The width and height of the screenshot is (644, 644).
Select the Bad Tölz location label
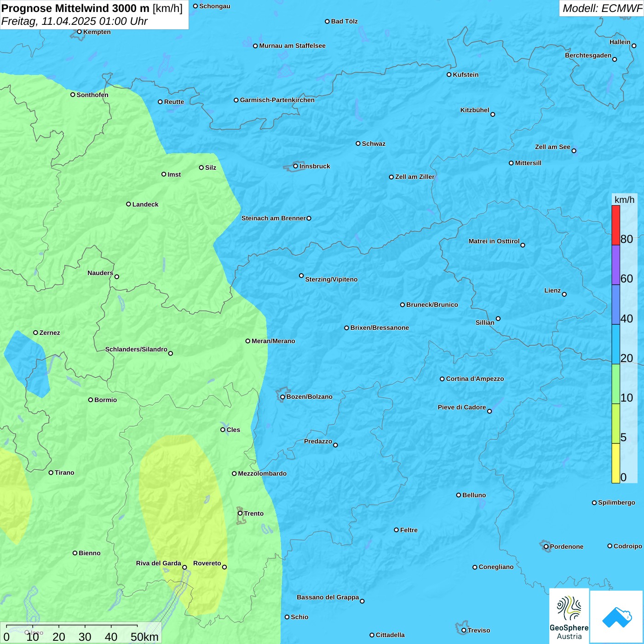point(344,21)
